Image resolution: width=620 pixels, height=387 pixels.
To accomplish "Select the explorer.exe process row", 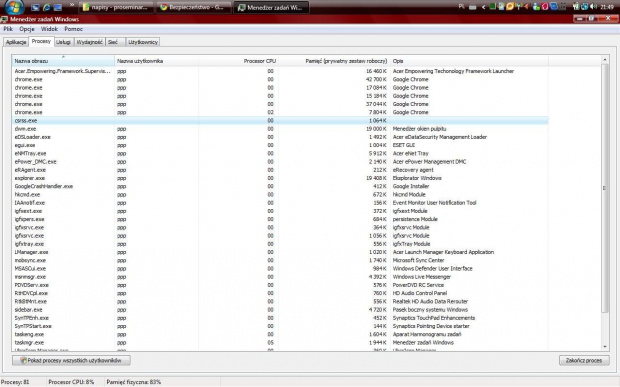I will (x=280, y=178).
